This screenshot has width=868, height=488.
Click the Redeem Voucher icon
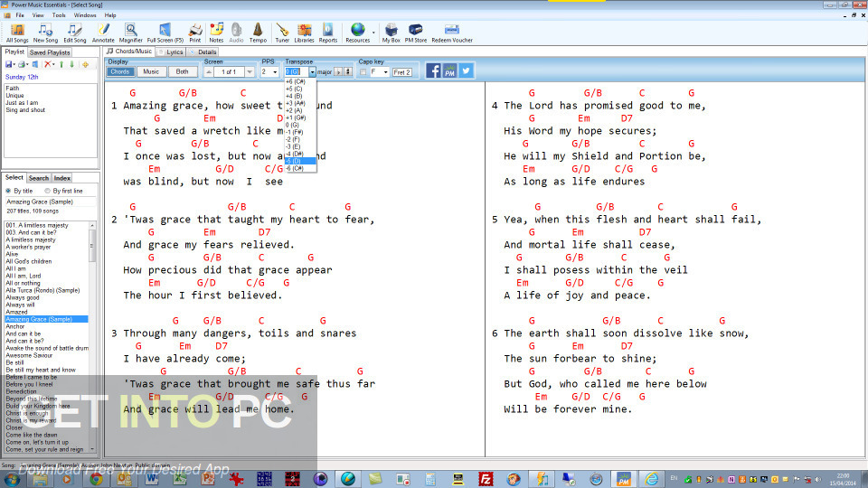coord(452,33)
